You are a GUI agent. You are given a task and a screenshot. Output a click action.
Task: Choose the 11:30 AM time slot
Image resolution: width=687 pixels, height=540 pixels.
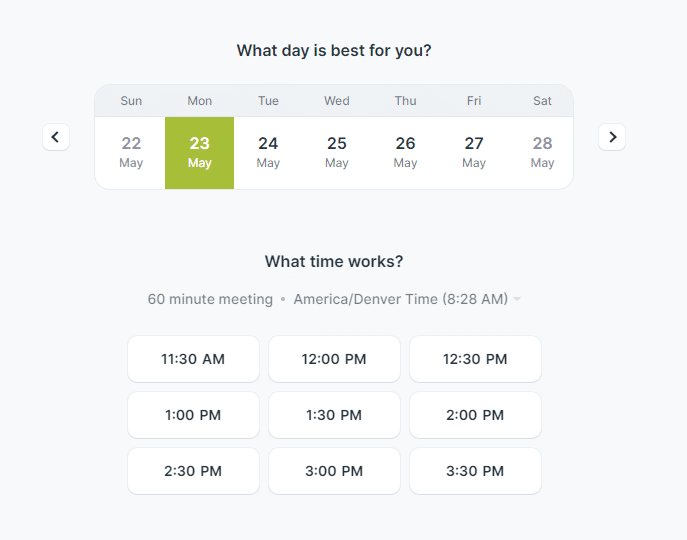[193, 359]
